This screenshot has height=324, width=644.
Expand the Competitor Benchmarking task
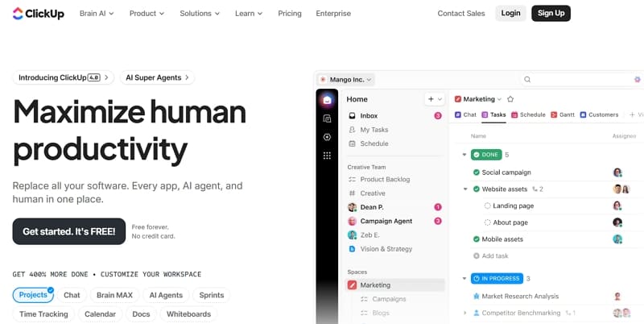[465, 313]
